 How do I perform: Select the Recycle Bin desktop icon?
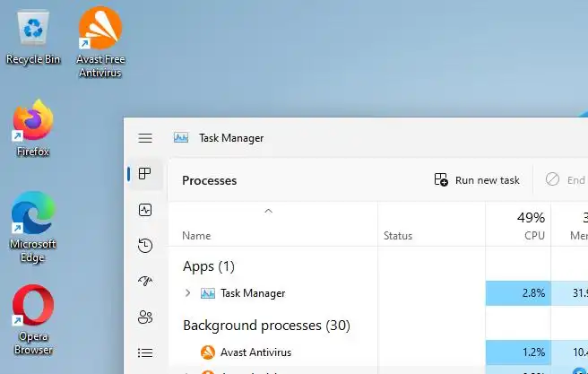[x=33, y=38]
